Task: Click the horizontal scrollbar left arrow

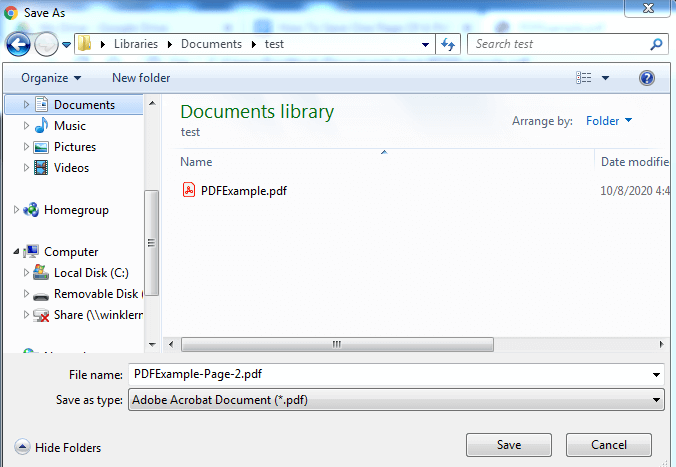Action: [171, 345]
